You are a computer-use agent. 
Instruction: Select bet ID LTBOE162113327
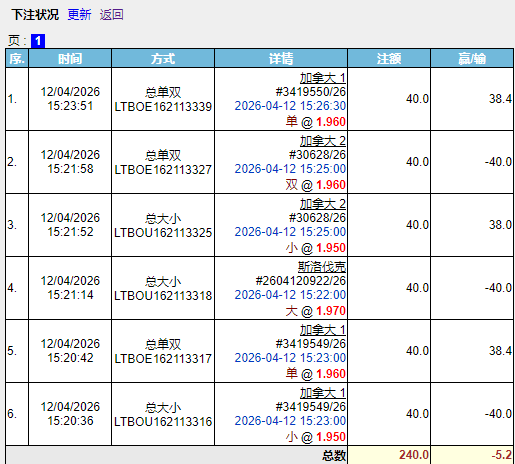click(x=163, y=170)
